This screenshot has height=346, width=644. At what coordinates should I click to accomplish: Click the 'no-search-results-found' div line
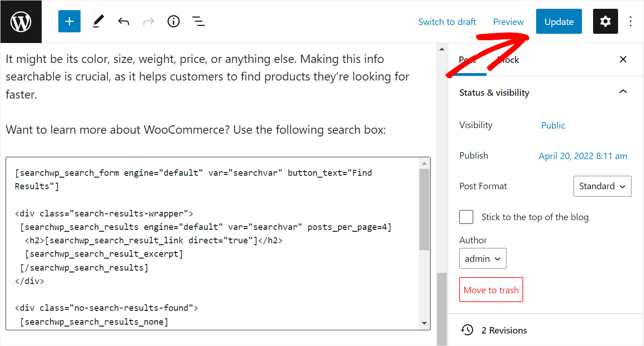(106, 308)
